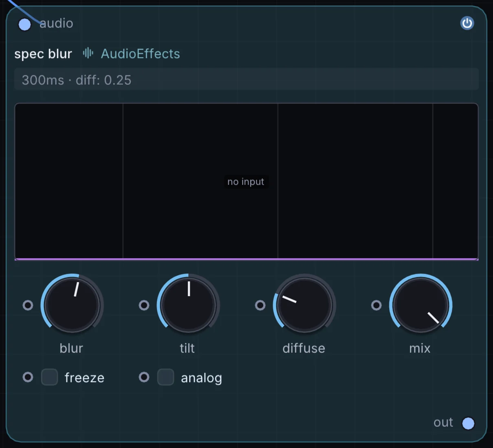Click the modulation port beside blur knob
The image size is (493, 448).
[28, 305]
